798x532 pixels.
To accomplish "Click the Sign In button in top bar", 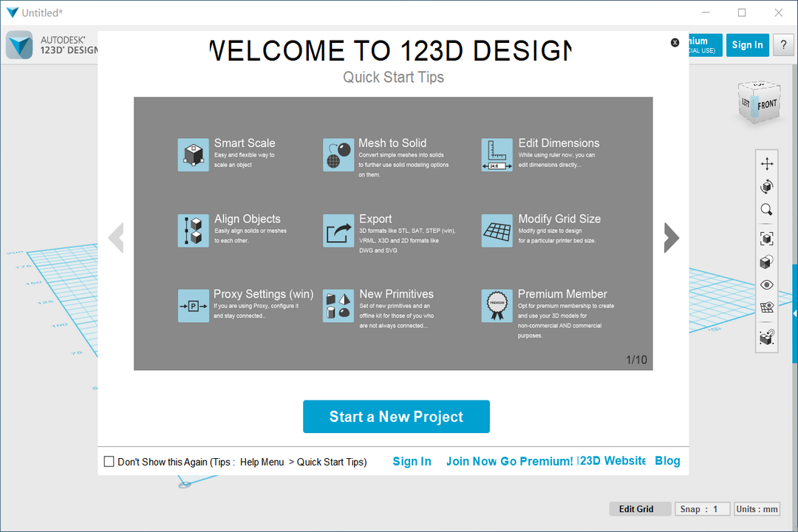I will [x=747, y=45].
